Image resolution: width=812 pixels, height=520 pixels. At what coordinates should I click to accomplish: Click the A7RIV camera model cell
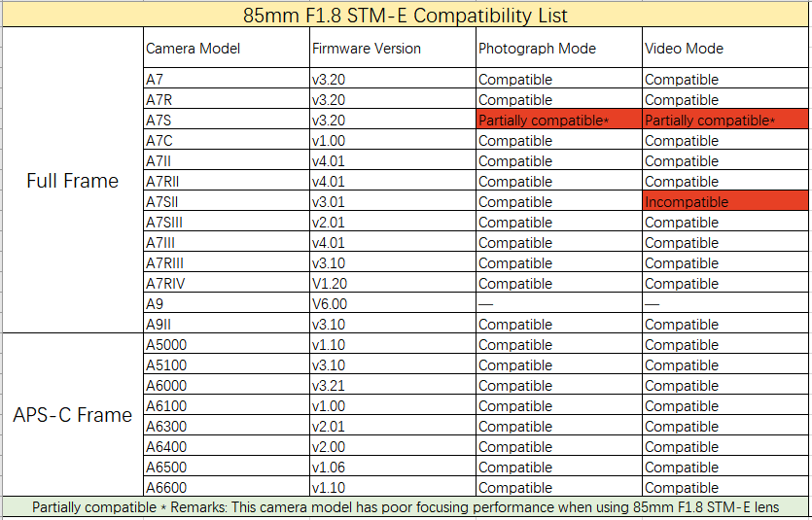point(226,284)
